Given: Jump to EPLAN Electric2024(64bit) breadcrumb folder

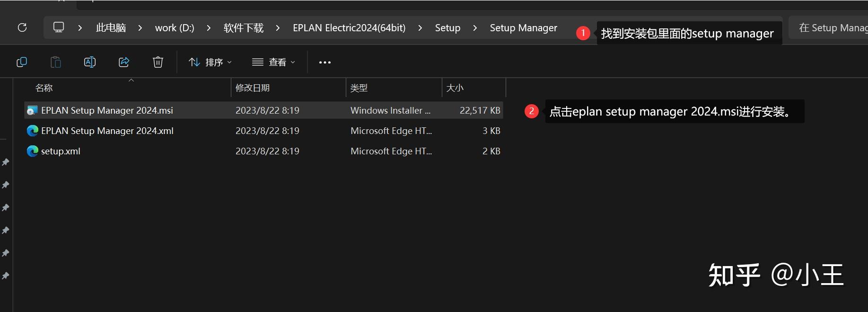Looking at the screenshot, I should click(349, 28).
